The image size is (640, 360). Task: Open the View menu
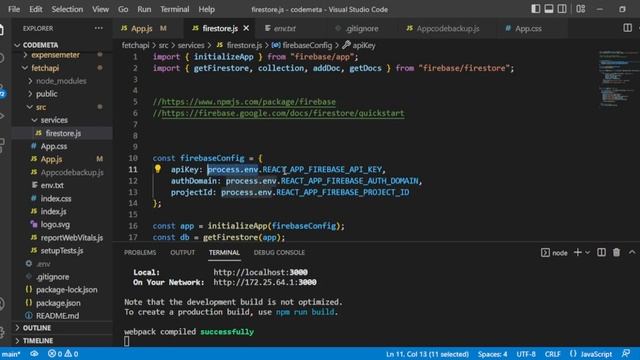(x=100, y=9)
